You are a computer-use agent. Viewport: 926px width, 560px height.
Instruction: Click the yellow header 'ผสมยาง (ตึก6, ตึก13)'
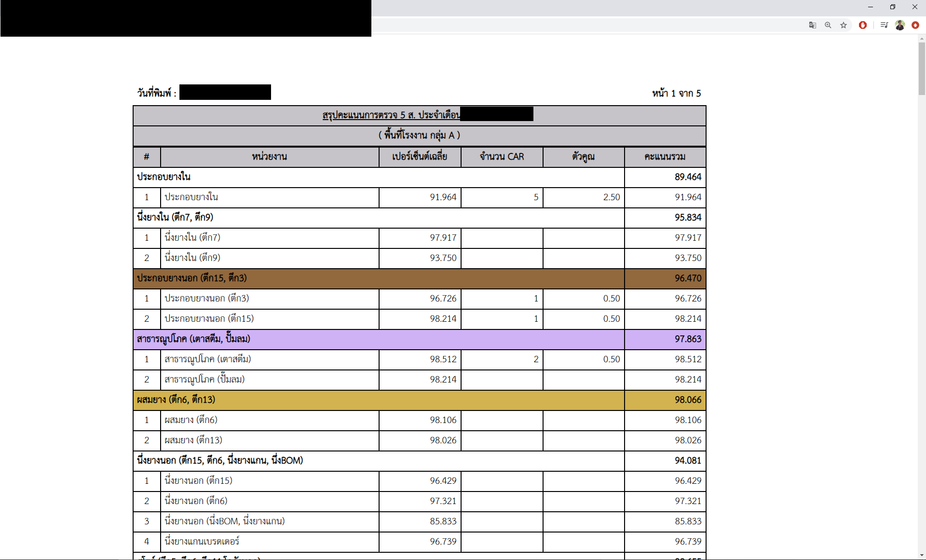(176, 400)
